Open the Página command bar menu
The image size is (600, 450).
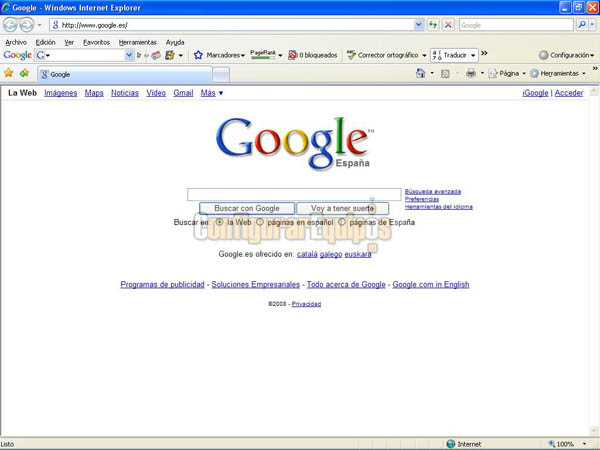pos(507,73)
